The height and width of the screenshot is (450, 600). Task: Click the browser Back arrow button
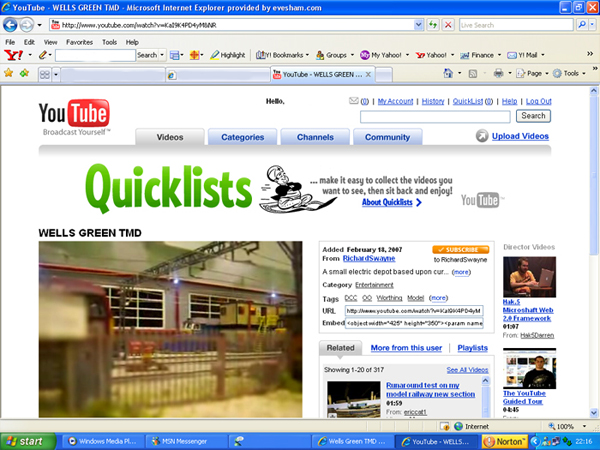pyautogui.click(x=10, y=25)
